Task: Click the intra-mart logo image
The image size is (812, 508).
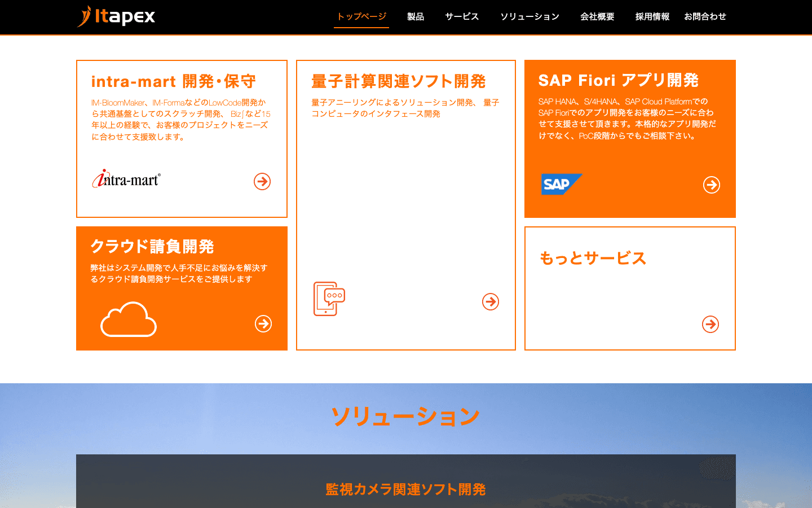Action: (x=126, y=178)
